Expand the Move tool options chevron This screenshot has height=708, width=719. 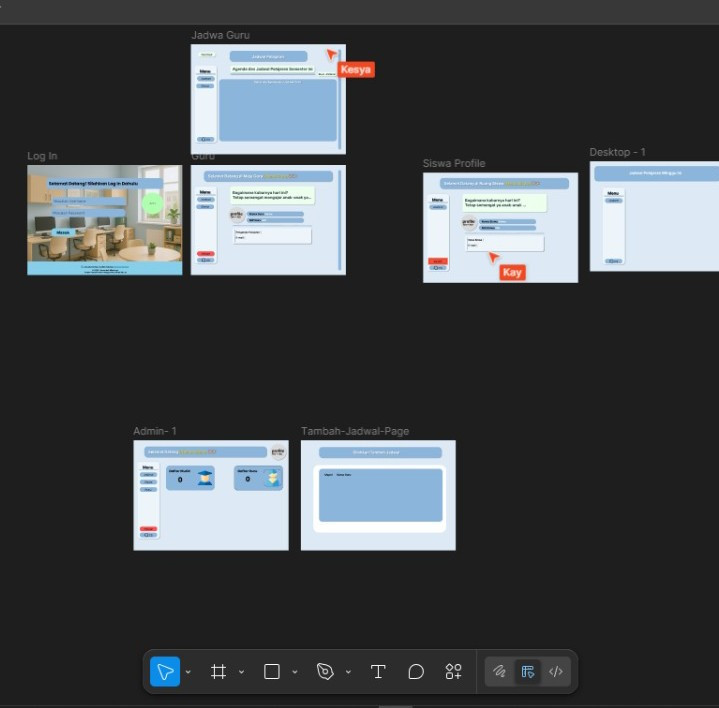point(188,672)
